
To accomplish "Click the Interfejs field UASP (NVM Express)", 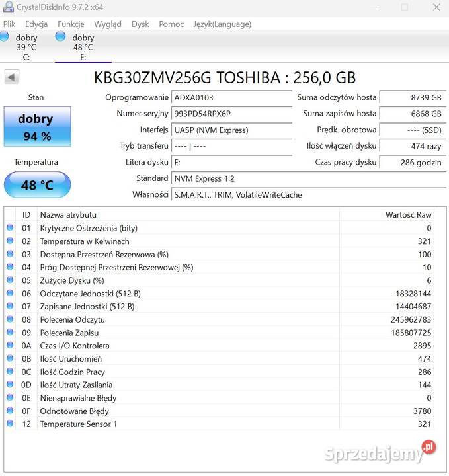I will (x=231, y=130).
